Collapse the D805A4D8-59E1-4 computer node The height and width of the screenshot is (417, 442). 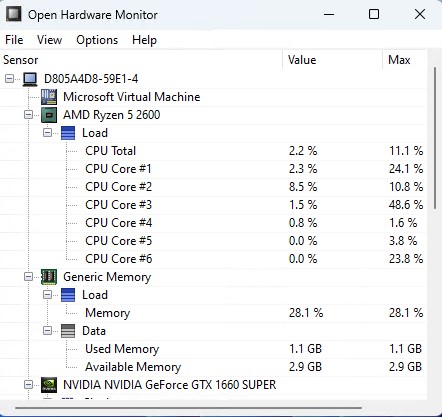coord(9,79)
